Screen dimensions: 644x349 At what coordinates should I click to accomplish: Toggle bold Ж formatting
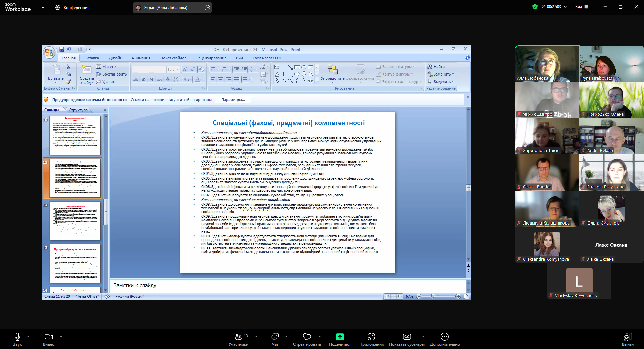coord(136,79)
